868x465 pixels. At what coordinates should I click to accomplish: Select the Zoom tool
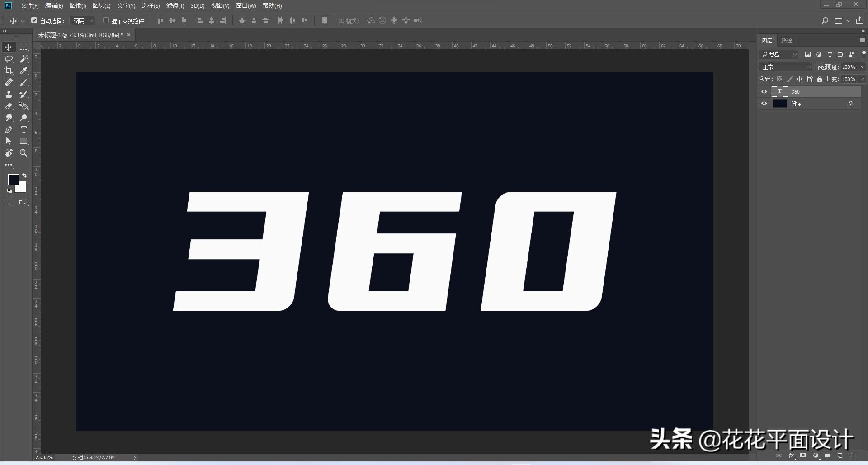point(24,153)
